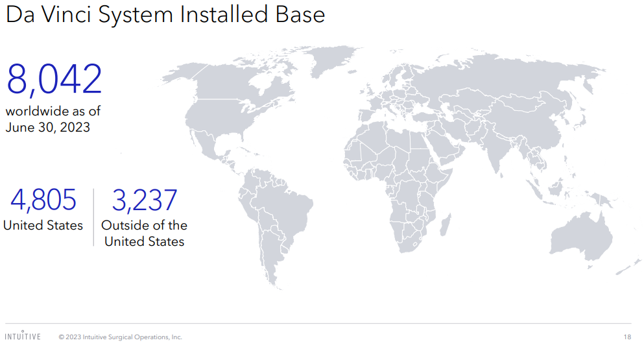
Task: Click the Intuitive logo in the footer
Action: pyautogui.click(x=23, y=337)
